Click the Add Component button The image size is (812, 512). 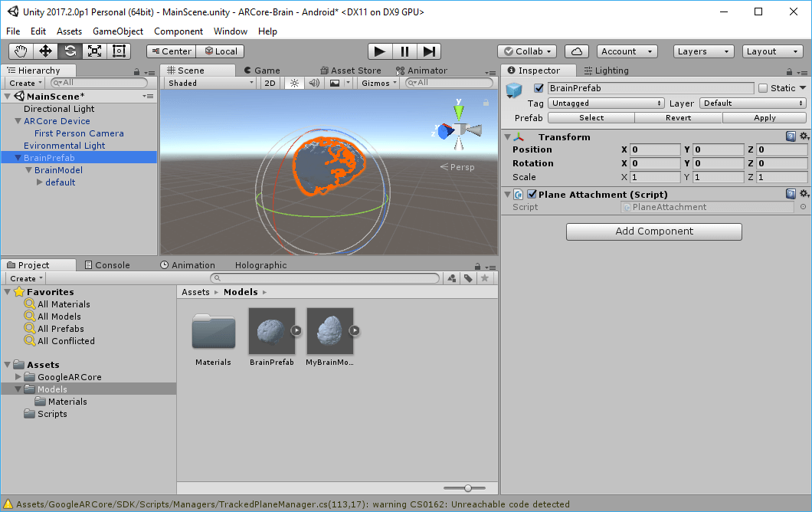[x=653, y=231]
